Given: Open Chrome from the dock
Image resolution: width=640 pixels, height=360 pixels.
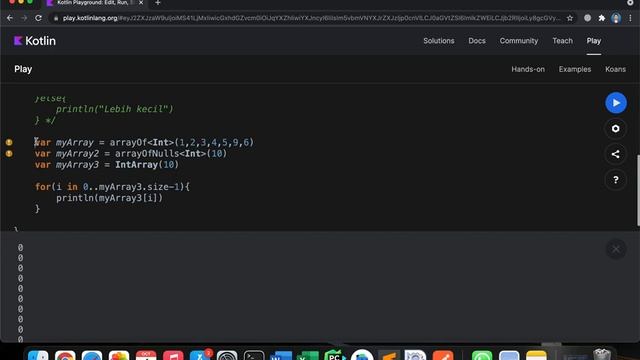Looking at the screenshot, I should click(65, 355).
